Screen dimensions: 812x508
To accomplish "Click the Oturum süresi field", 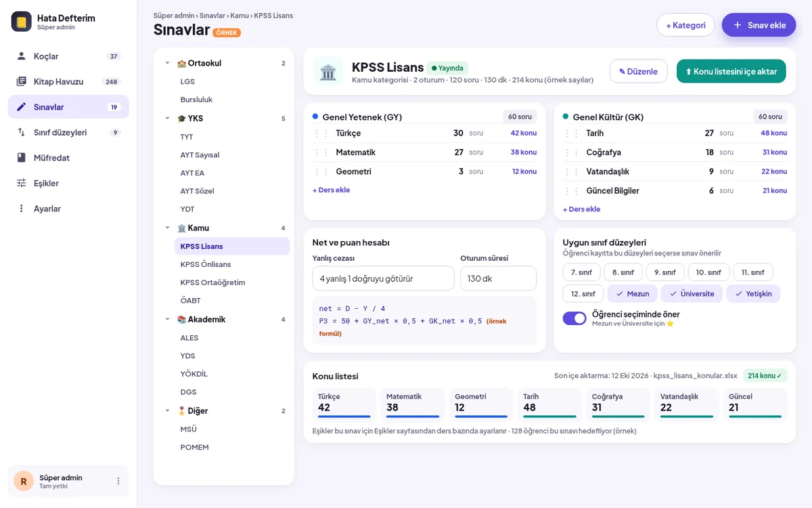I will 498,278.
